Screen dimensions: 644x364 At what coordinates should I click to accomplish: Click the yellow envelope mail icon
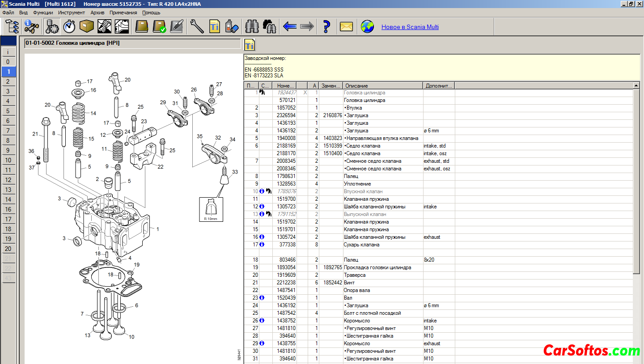pos(346,27)
